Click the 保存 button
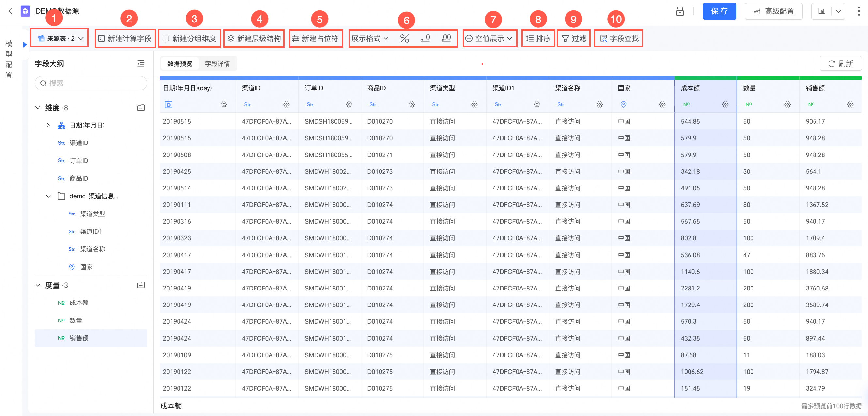868x416 pixels. coord(719,11)
